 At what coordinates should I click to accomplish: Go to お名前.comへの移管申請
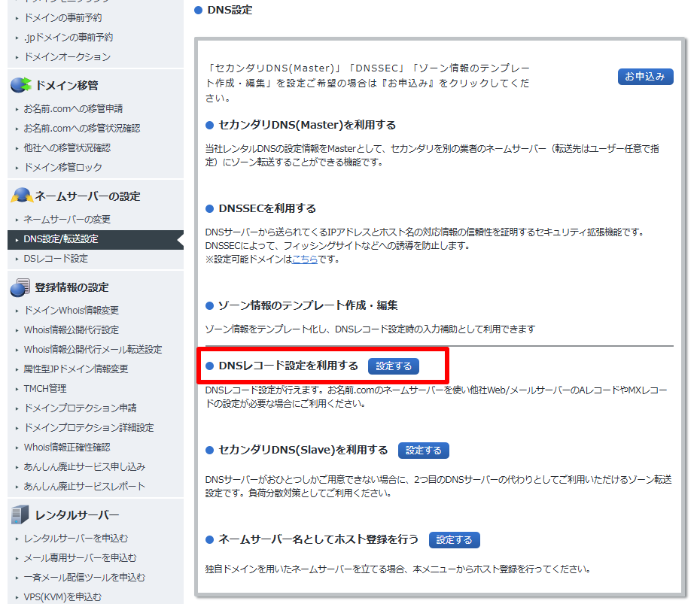coord(73,109)
